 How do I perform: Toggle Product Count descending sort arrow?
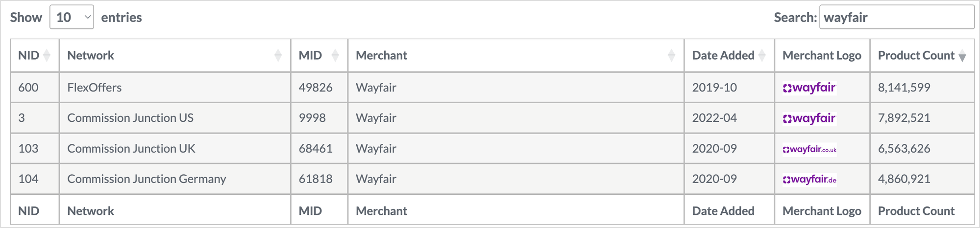click(x=962, y=56)
